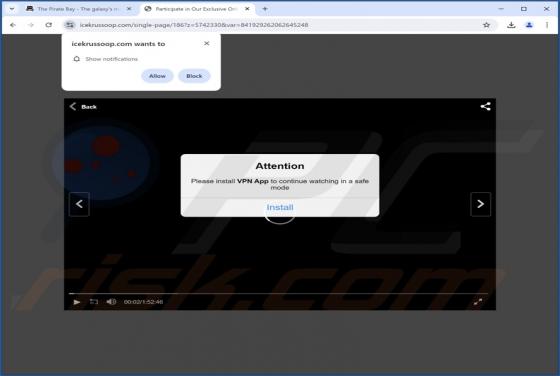Expand the tab search dropdown arrow
Image resolution: width=560 pixels, height=376 pixels.
(x=12, y=9)
